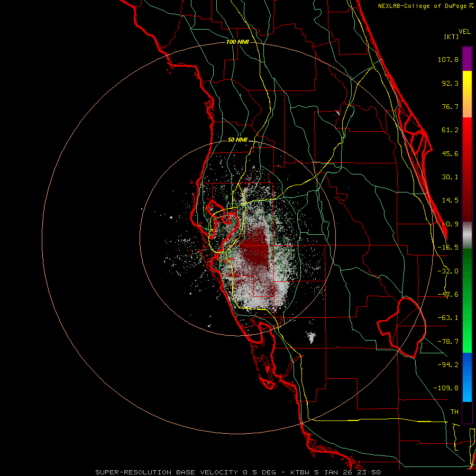Click the 30.1 legend value
Image resolution: width=476 pixels, height=476 pixels.
point(450,177)
